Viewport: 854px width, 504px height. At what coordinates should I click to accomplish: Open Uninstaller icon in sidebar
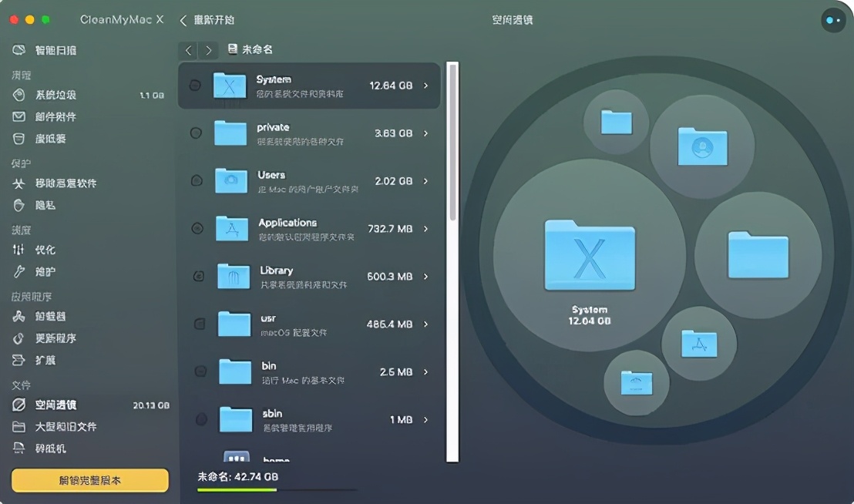pyautogui.click(x=19, y=316)
